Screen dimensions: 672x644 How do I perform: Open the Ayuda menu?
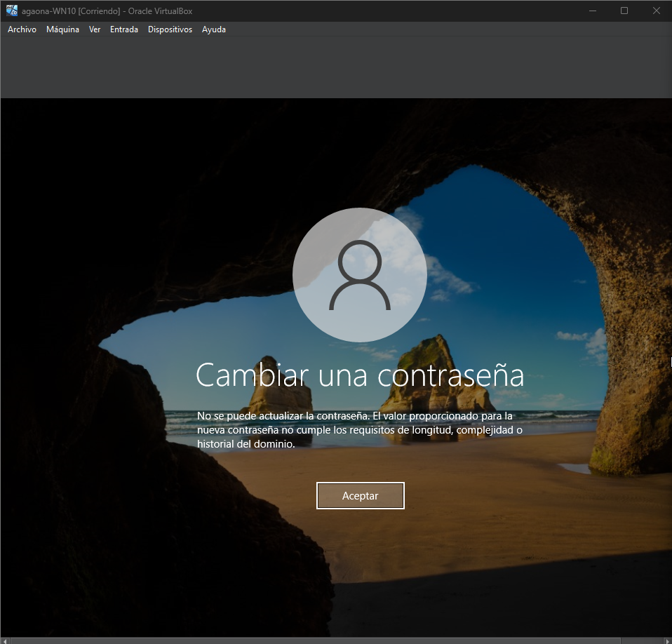click(214, 29)
